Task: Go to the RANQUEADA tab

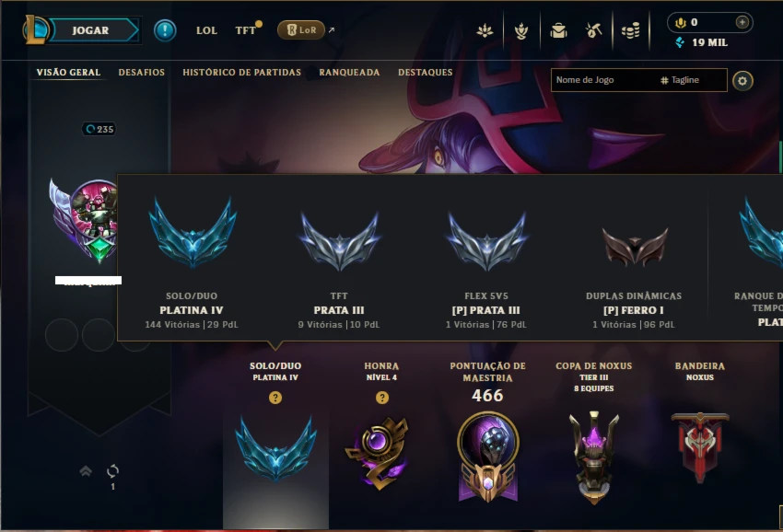Action: tap(349, 73)
